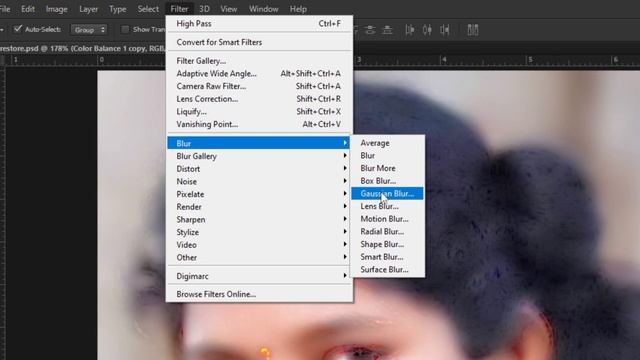Select Adaptive Wide Angle filter
Screen dimensions: 640x360
point(259,73)
